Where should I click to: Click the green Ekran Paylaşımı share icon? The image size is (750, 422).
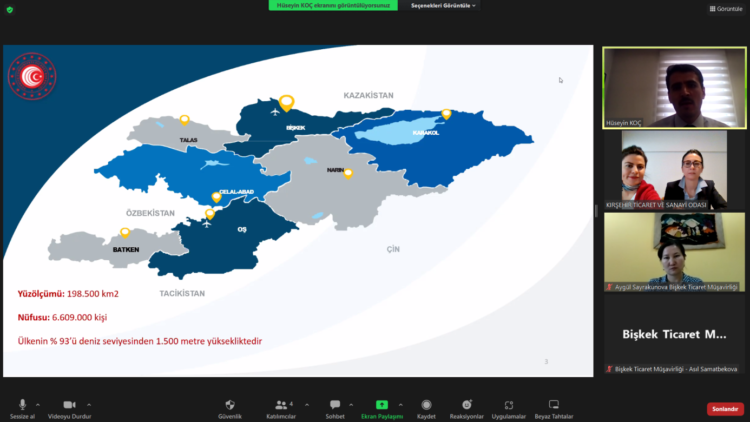[382, 405]
